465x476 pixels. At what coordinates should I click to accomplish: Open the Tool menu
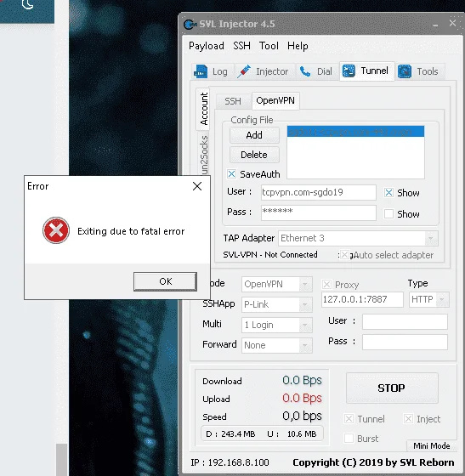pos(269,46)
